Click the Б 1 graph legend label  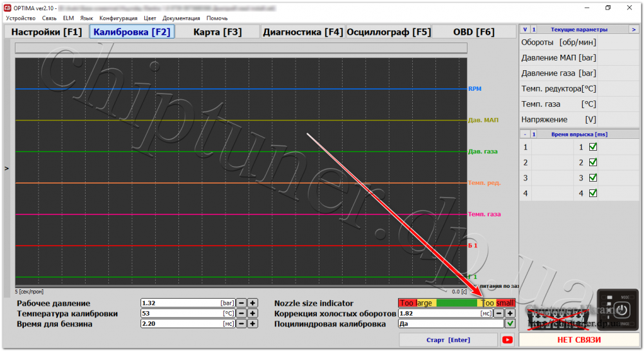pyautogui.click(x=473, y=245)
